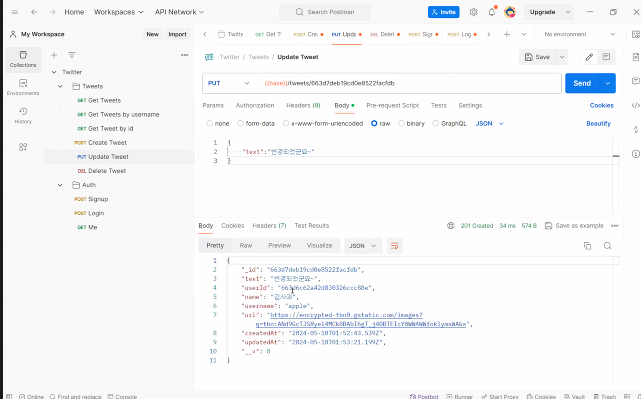Toggle line wrap icon in the response toolbar
The height and width of the screenshot is (399, 641).
coord(394,246)
